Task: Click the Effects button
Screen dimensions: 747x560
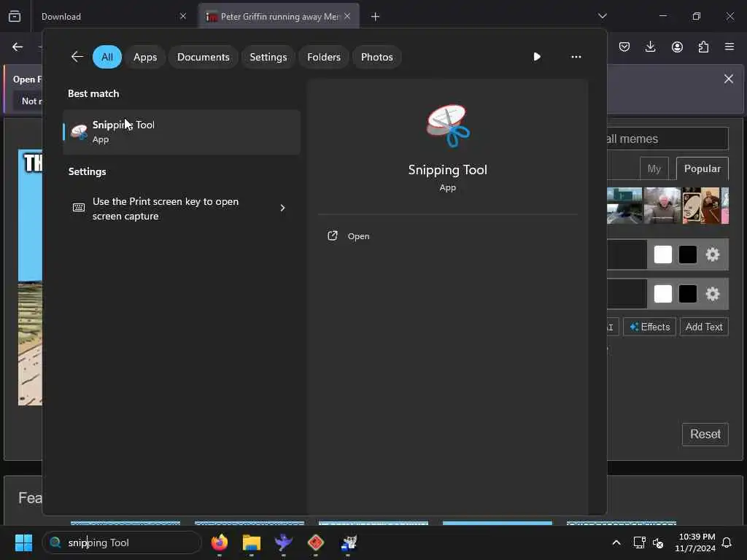Action: (x=649, y=327)
